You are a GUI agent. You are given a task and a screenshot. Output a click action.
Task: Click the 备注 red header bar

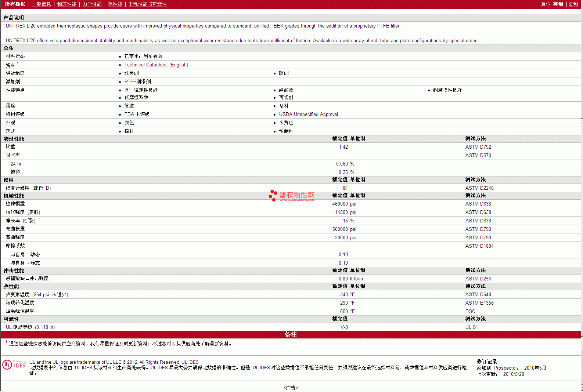tap(291, 334)
